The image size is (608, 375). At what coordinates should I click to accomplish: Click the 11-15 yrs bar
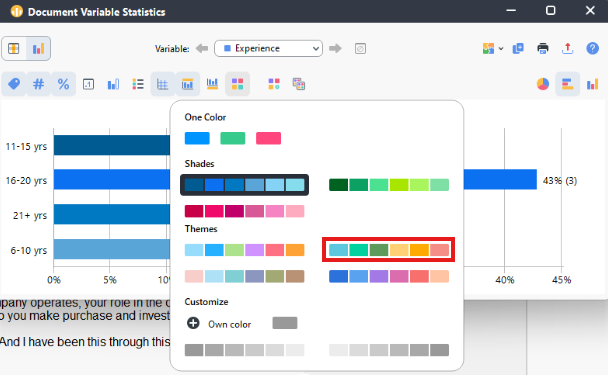[112, 145]
